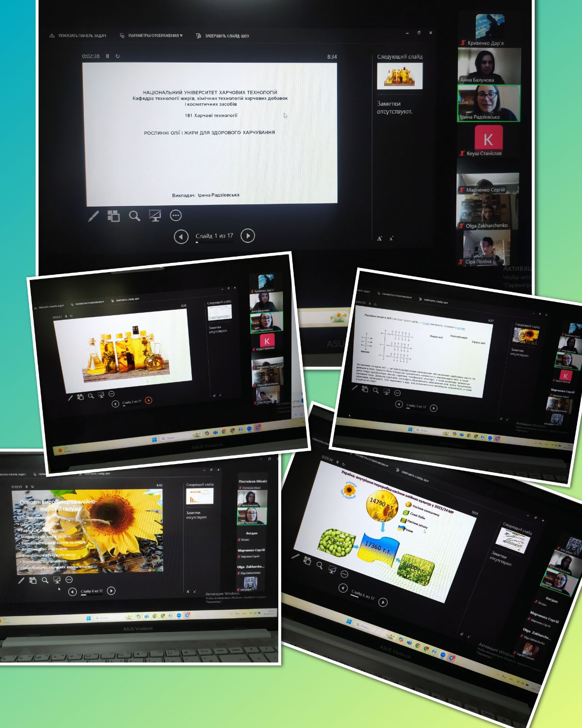This screenshot has height=728, width=582.
Task: Enlarge notes text under 'Заметки отсутствуют' in the top photo
Action: [x=380, y=238]
